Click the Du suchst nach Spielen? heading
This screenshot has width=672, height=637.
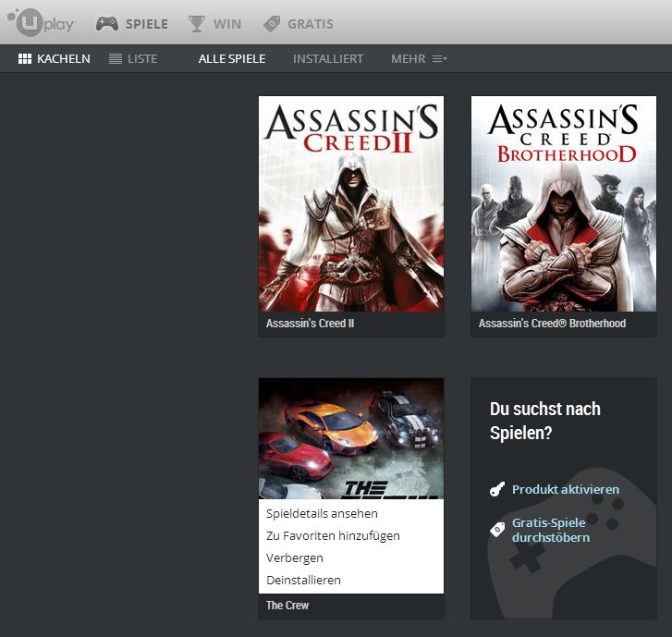pos(544,421)
